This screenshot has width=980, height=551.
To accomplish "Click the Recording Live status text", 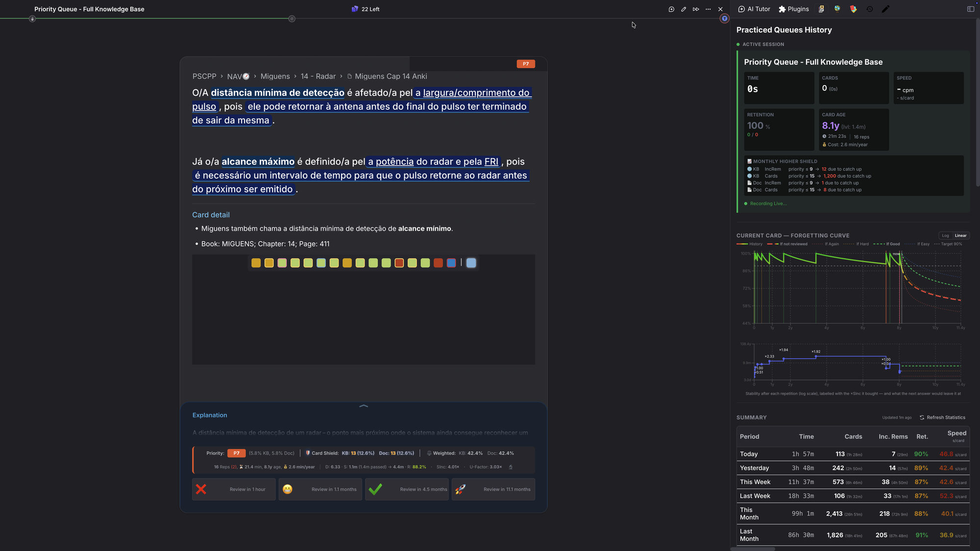I will pyautogui.click(x=768, y=204).
